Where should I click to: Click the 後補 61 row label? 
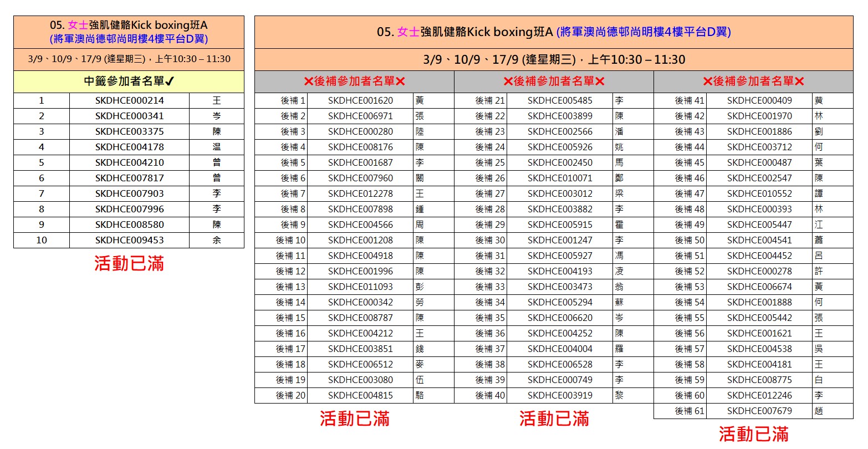pyautogui.click(x=690, y=411)
